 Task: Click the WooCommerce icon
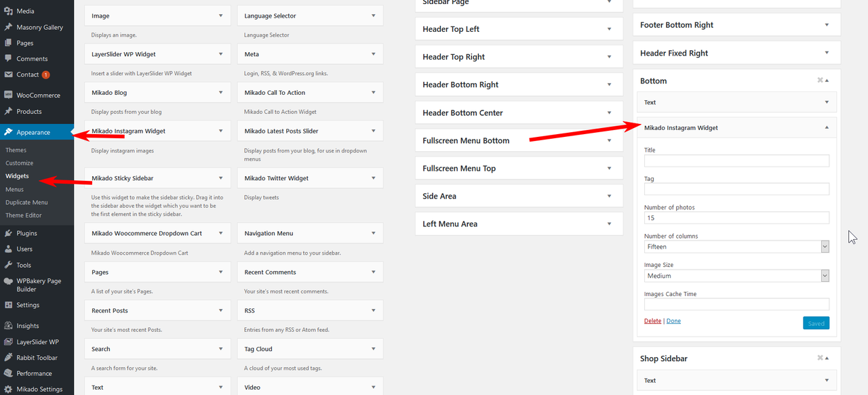click(x=8, y=96)
